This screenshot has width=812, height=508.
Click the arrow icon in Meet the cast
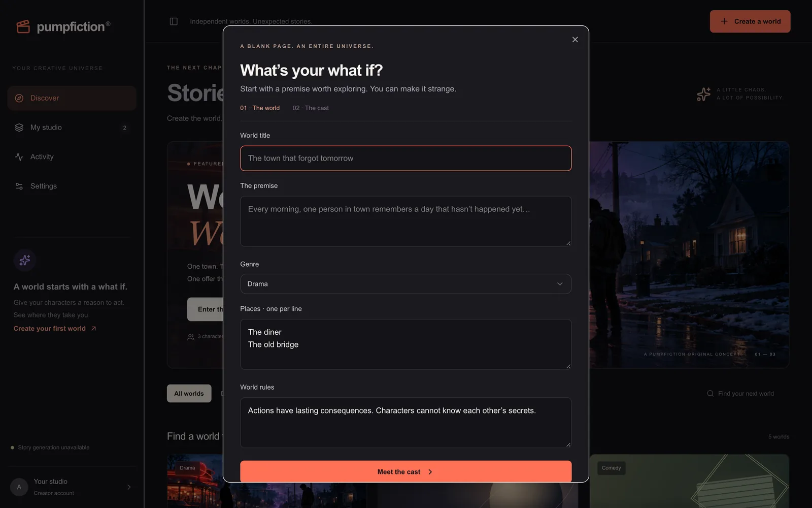pyautogui.click(x=430, y=472)
